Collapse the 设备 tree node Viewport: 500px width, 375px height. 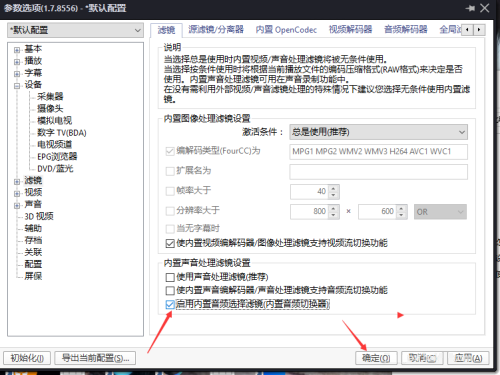point(17,86)
